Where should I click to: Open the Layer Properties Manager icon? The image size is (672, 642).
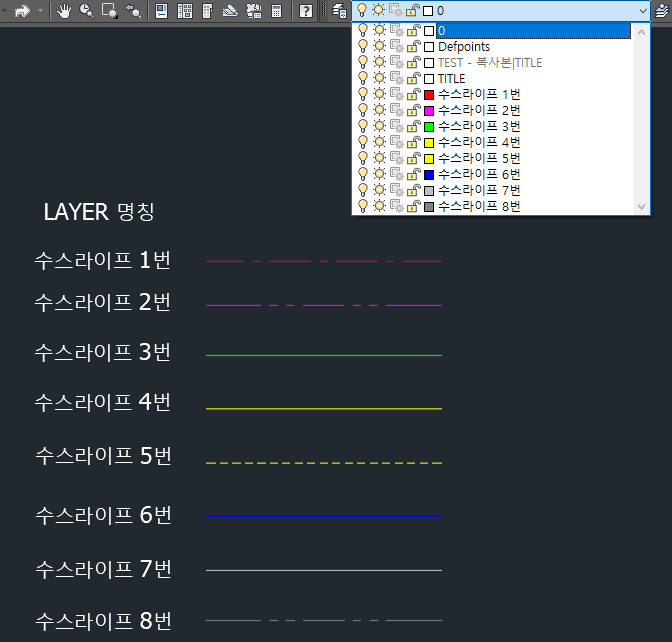(339, 11)
